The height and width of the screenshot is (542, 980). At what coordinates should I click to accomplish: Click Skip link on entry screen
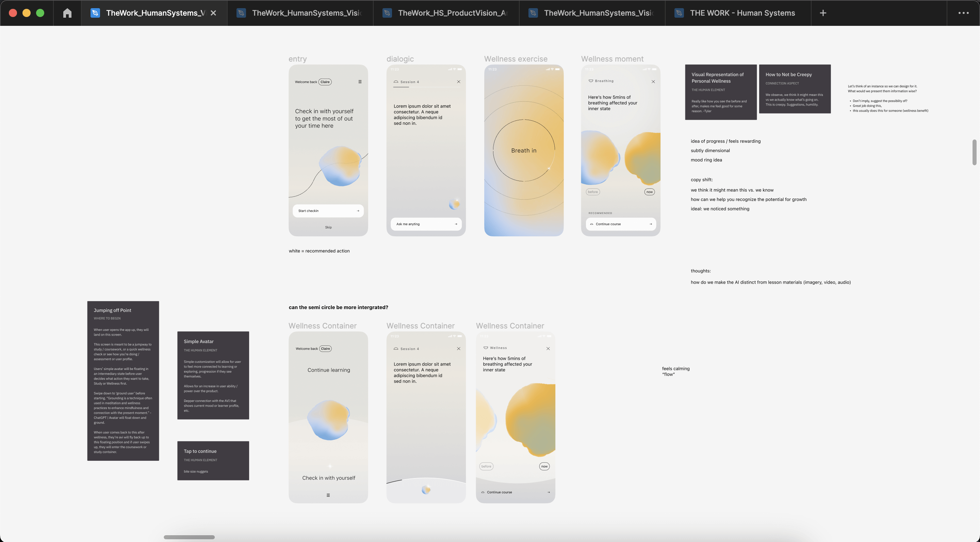(328, 227)
